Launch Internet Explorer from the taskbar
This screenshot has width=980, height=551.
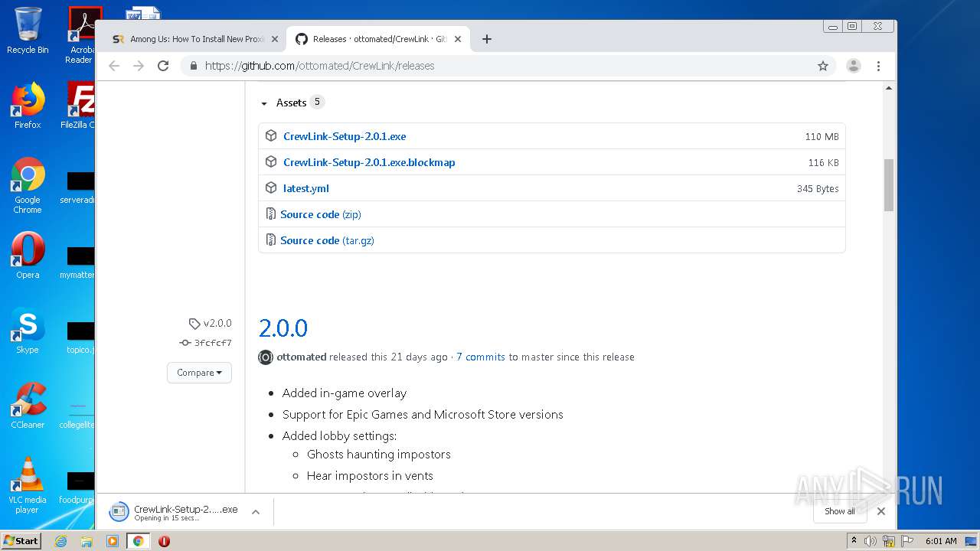pyautogui.click(x=60, y=541)
